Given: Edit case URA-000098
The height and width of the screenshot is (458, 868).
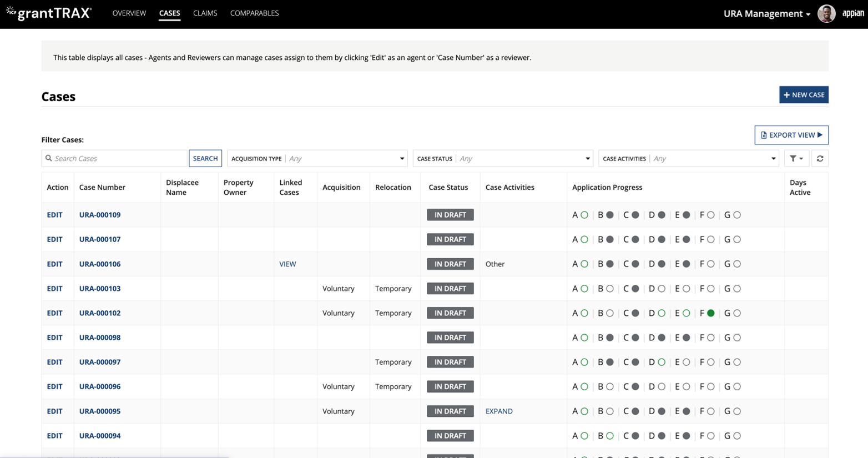Looking at the screenshot, I should coord(54,338).
